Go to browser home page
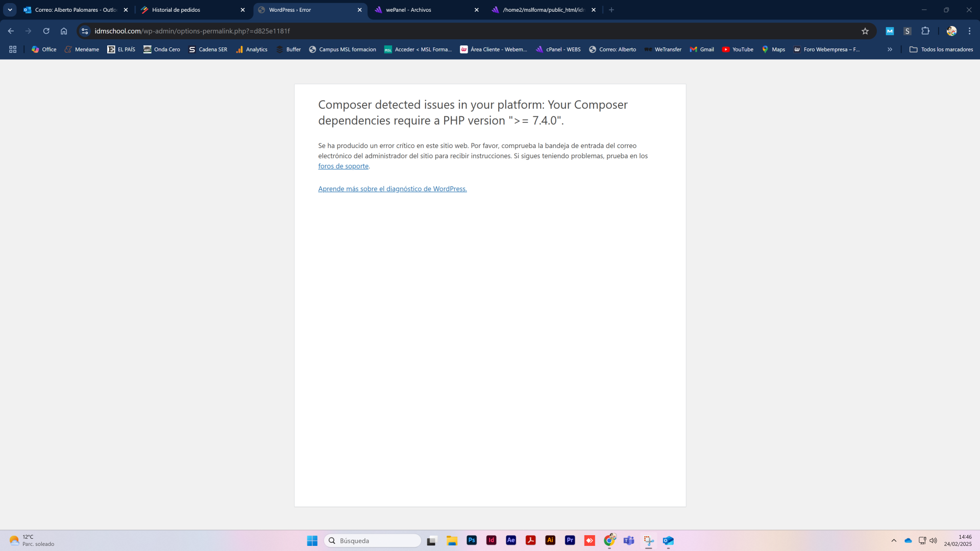This screenshot has height=551, width=980. (x=64, y=31)
